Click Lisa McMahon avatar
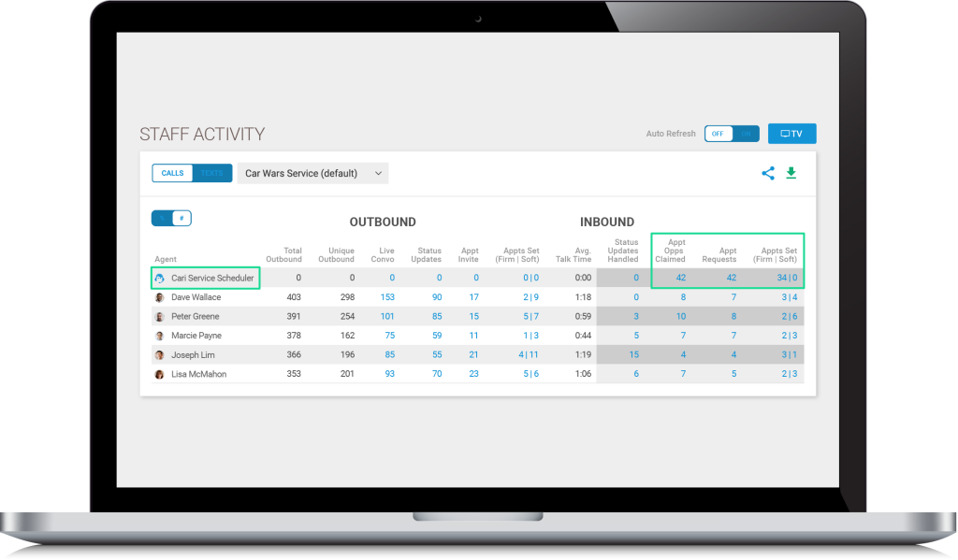Screen dimensions: 958x560 click(x=159, y=374)
